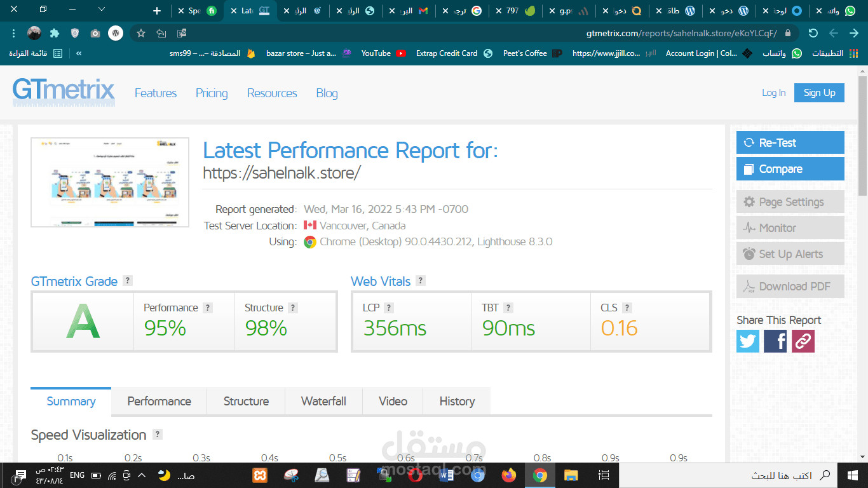Open the site screenshot thumbnail
Screen dimensions: 868x488
tap(110, 182)
